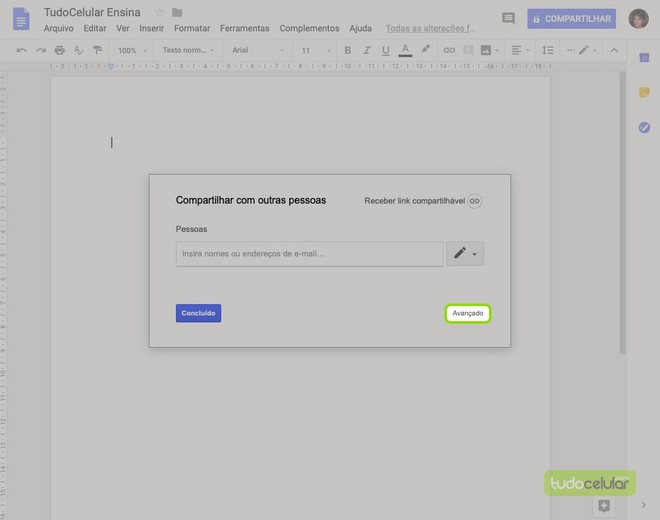Click the print icon in toolbar

(x=59, y=50)
